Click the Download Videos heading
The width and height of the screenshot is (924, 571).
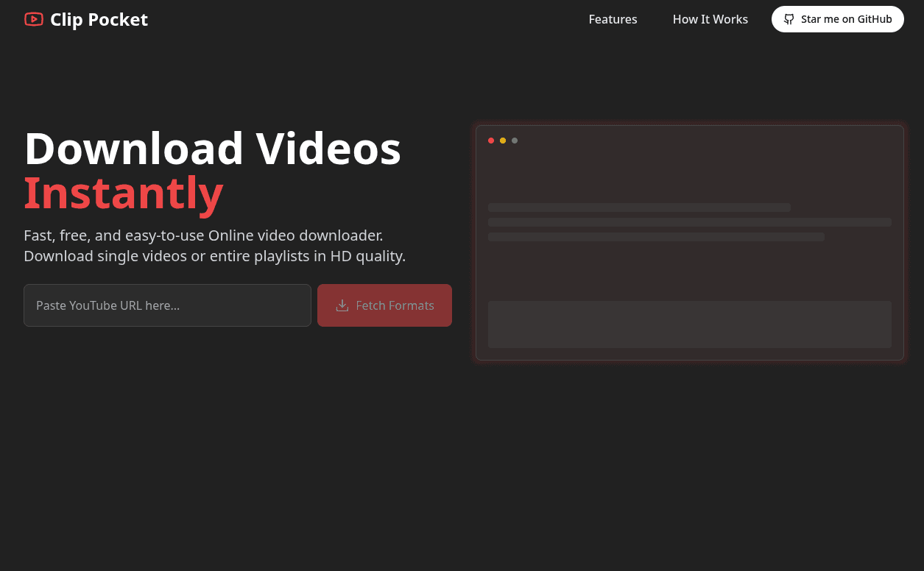(213, 148)
